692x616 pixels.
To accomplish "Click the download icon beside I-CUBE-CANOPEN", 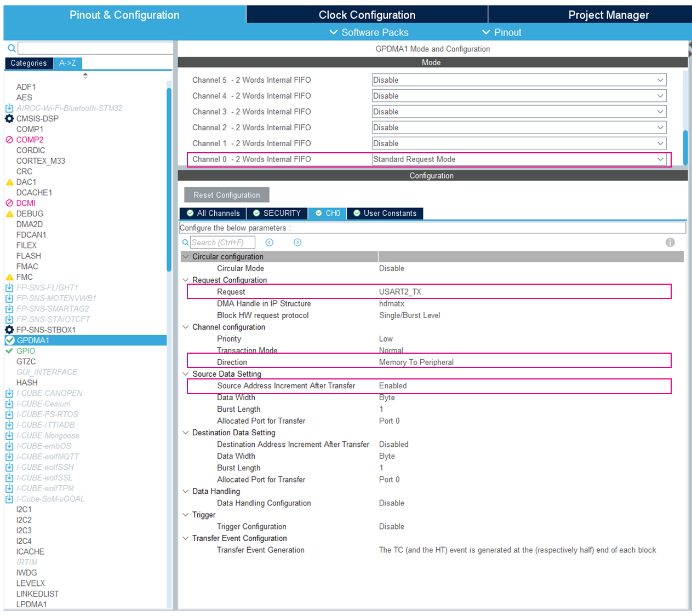I will (x=9, y=393).
